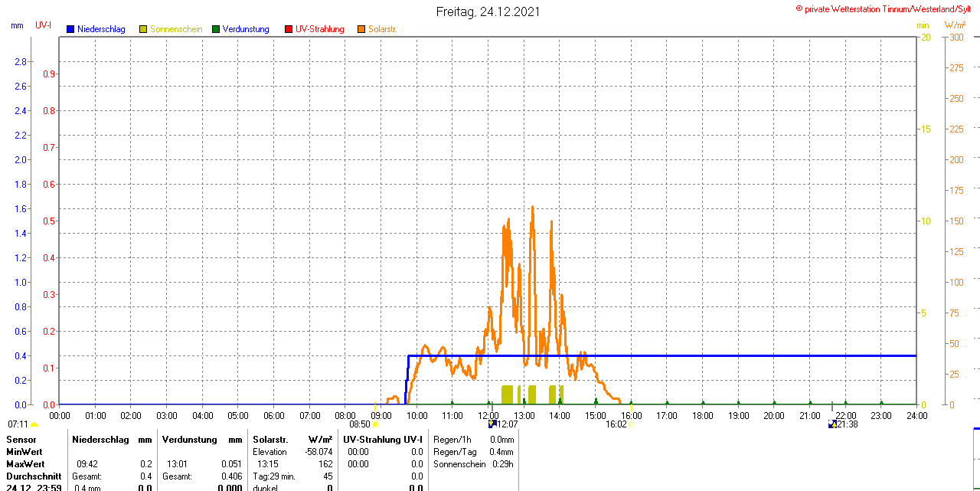The image size is (980, 491).
Task: Click the marker icon left of 12:07
Action: (492, 424)
